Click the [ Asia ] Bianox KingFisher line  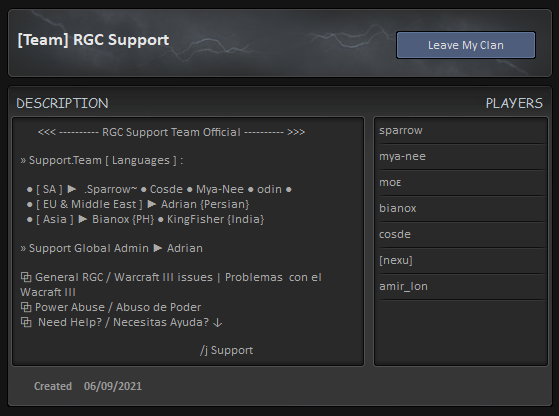click(145, 219)
